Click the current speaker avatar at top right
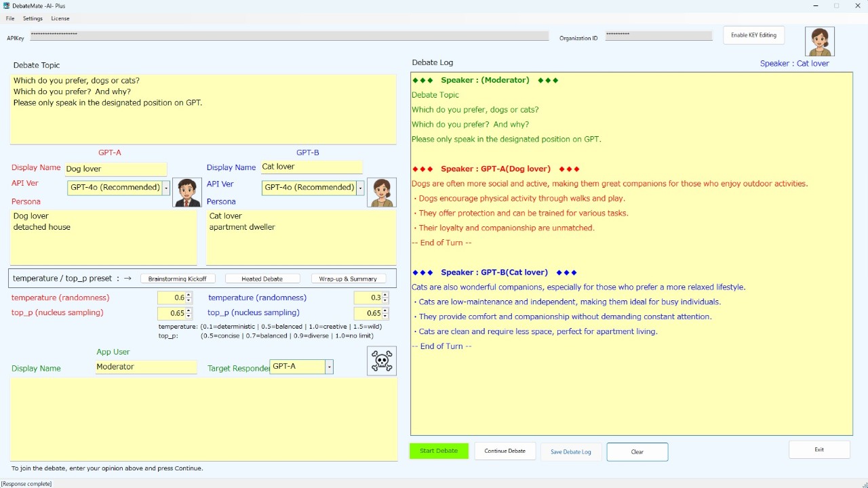The image size is (868, 488). 819,41
